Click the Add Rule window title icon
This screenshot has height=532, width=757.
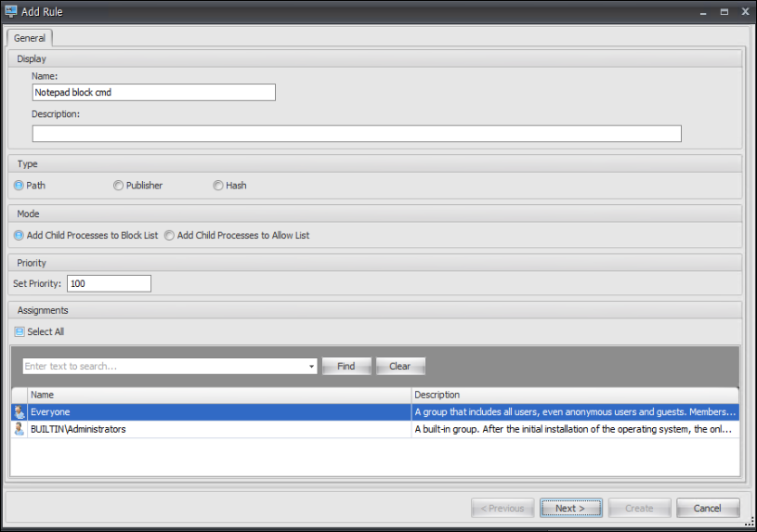(10, 11)
